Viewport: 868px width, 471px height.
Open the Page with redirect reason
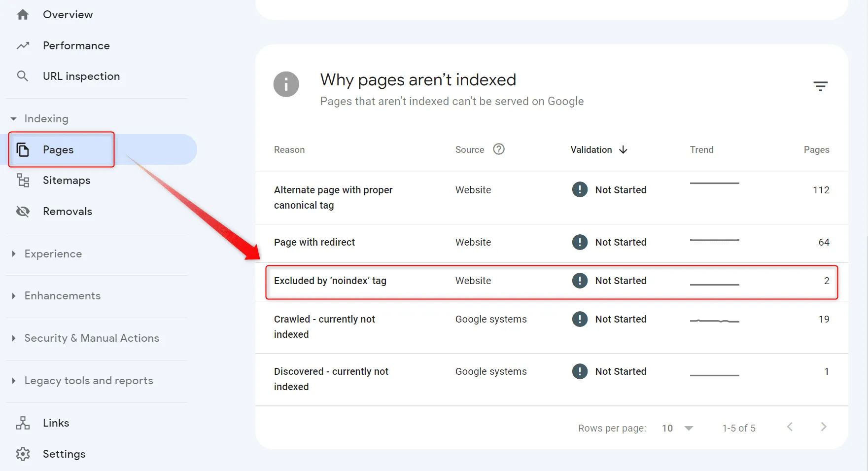[314, 242]
